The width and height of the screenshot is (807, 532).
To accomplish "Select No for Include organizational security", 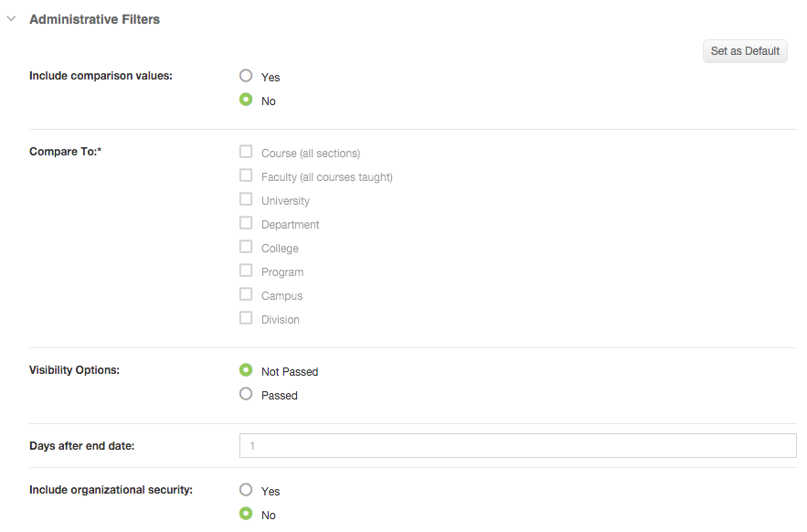I will click(x=246, y=514).
